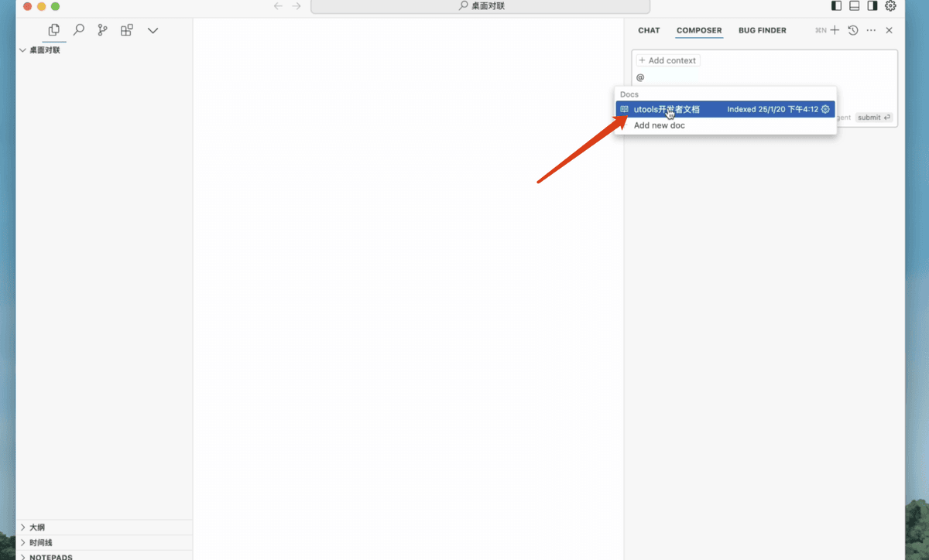Screen dimensions: 929x560
Task: Toggle the bottom panel layout
Action: tap(855, 6)
